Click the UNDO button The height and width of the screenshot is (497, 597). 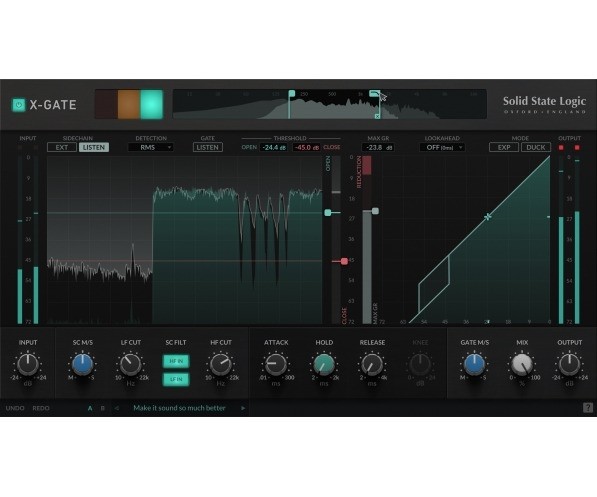15,408
